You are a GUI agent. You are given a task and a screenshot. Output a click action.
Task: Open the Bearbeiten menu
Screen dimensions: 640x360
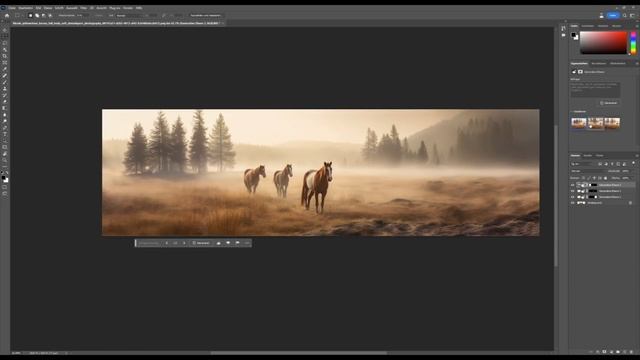point(25,8)
